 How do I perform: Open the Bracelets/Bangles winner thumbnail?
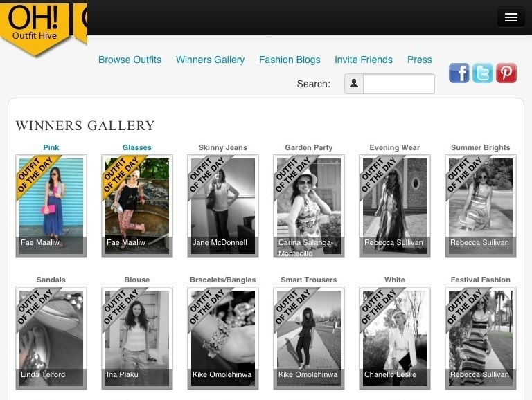click(223, 338)
